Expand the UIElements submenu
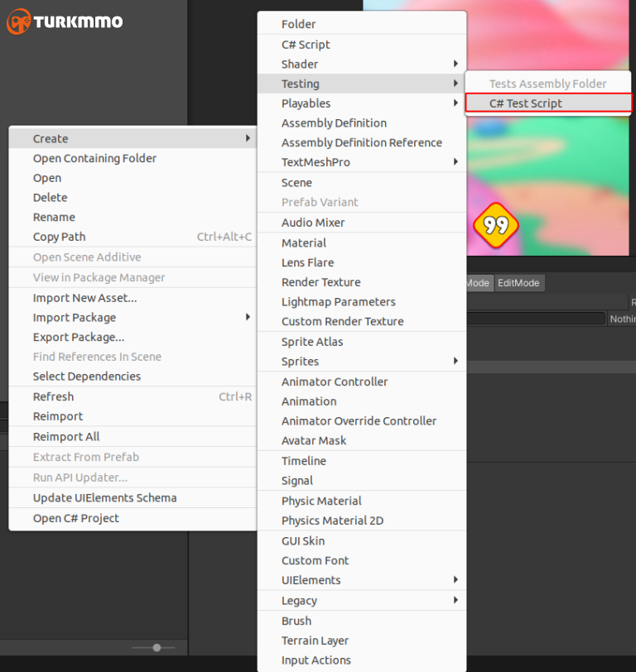The height and width of the screenshot is (672, 636). point(362,580)
